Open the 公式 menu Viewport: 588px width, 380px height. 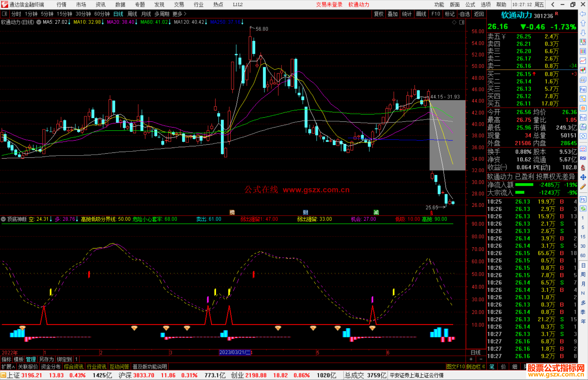(470, 5)
